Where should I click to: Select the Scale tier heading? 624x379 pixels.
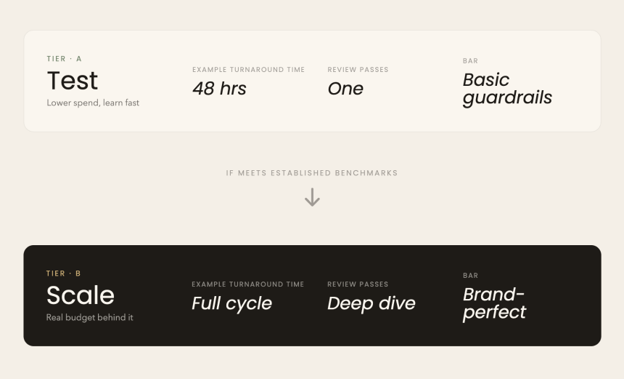pos(80,295)
